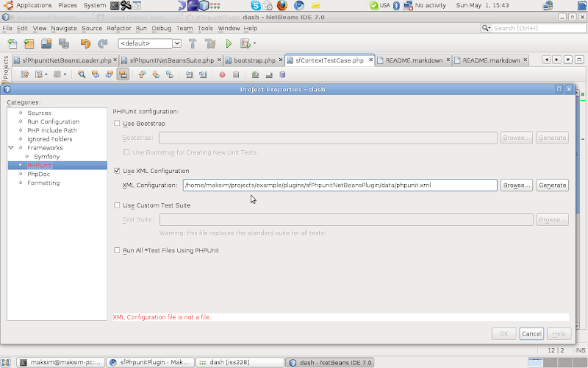588x368 pixels.
Task: Click the New Project toolbar icon
Action: pyautogui.click(x=29, y=43)
